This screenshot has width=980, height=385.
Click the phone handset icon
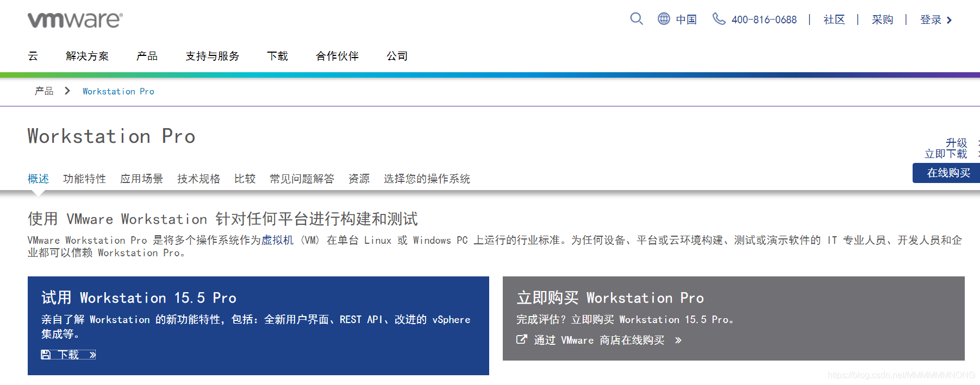(719, 19)
